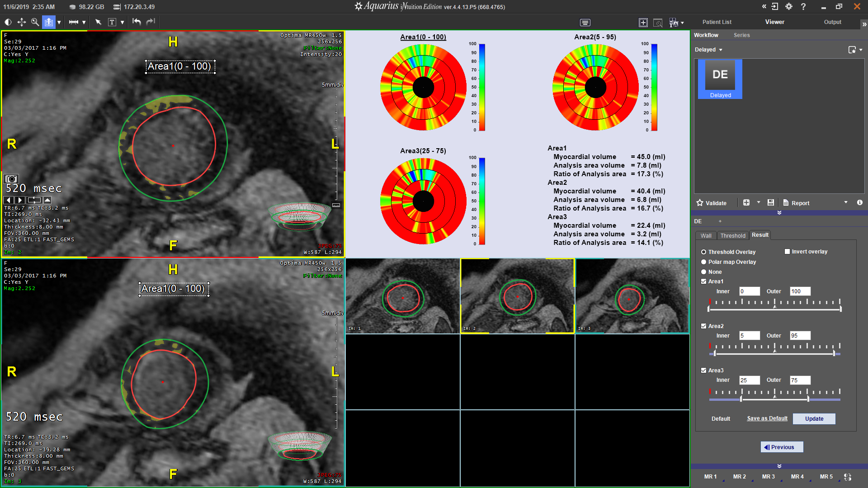Click the workflow export icon near Delayed
Screen dimensions: 868x488
pos(852,50)
